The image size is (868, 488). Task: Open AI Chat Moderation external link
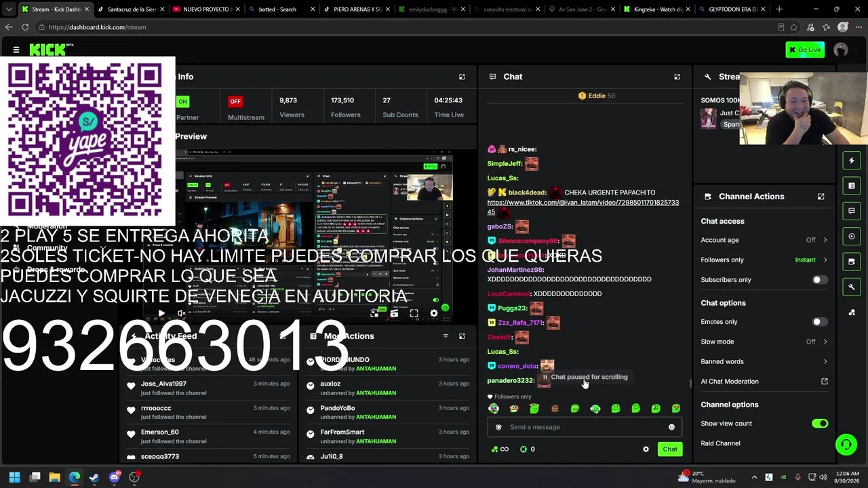[x=825, y=382]
